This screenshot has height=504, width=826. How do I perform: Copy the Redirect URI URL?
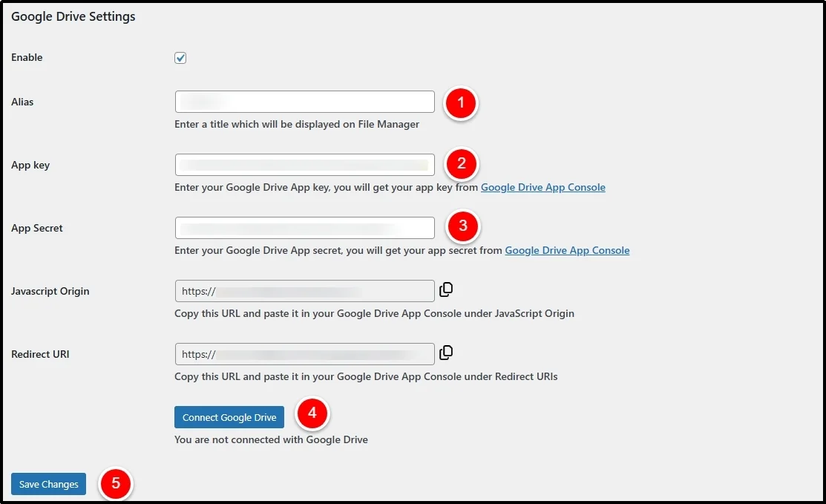[446, 353]
